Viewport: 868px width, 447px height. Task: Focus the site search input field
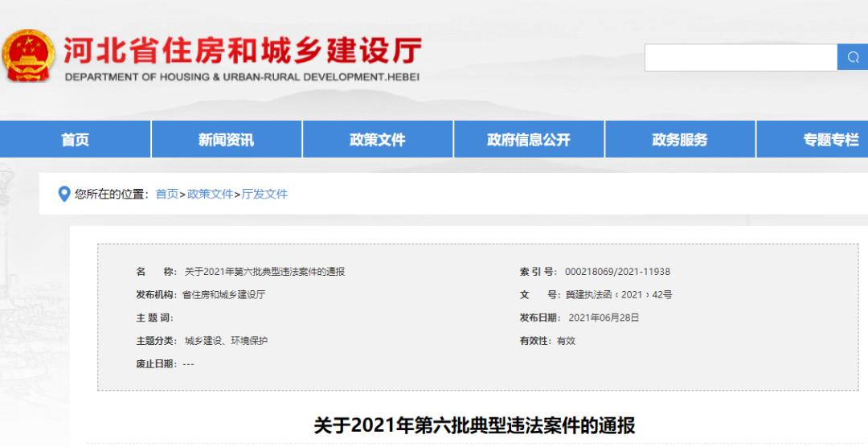(x=741, y=57)
